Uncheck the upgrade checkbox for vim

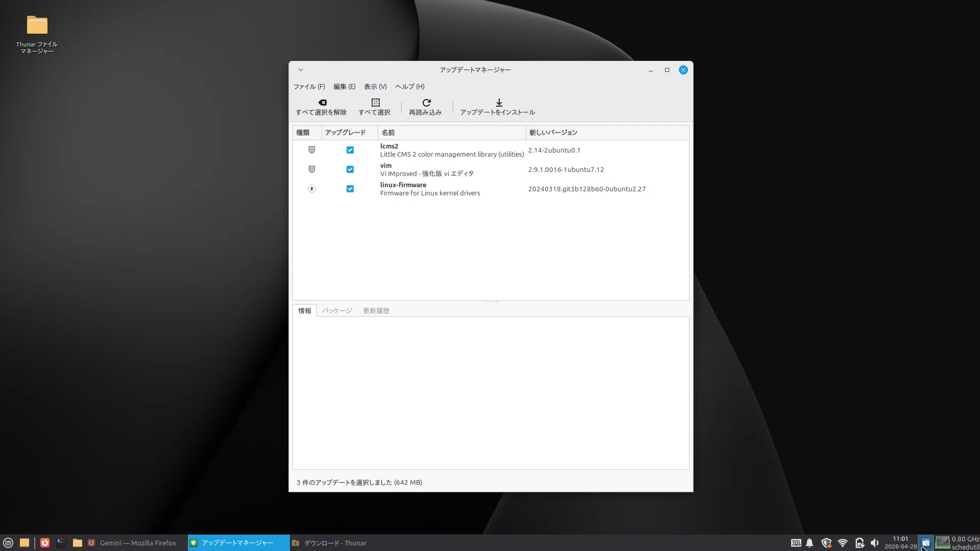pos(350,169)
